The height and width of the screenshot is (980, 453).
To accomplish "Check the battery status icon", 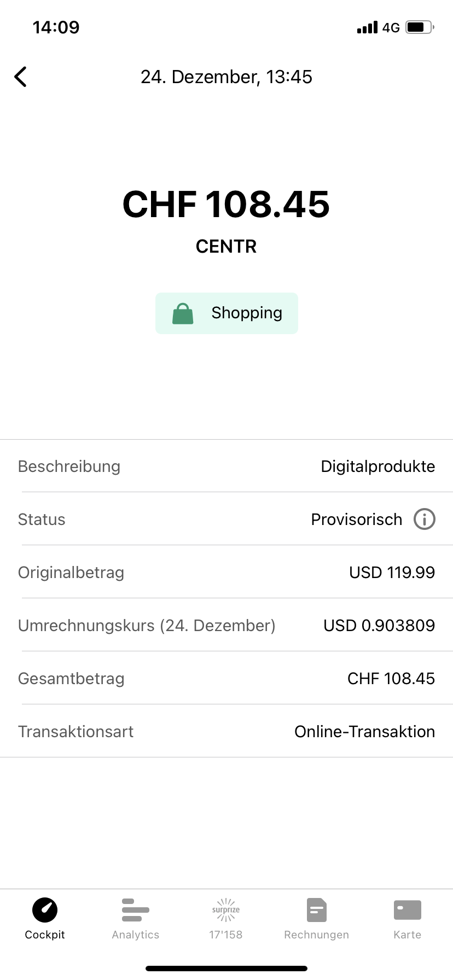I will [420, 27].
